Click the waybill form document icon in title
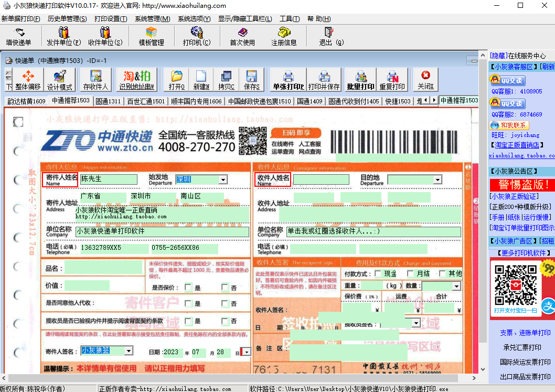The height and width of the screenshot is (392, 555). [9, 60]
